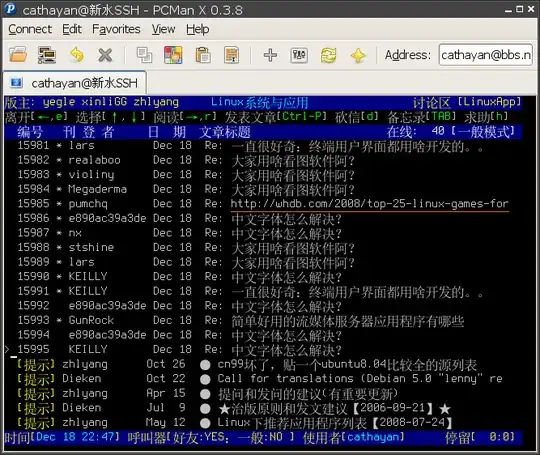540x455 pixels.
Task: Click post 15982 by realaboo
Action: coord(263,160)
